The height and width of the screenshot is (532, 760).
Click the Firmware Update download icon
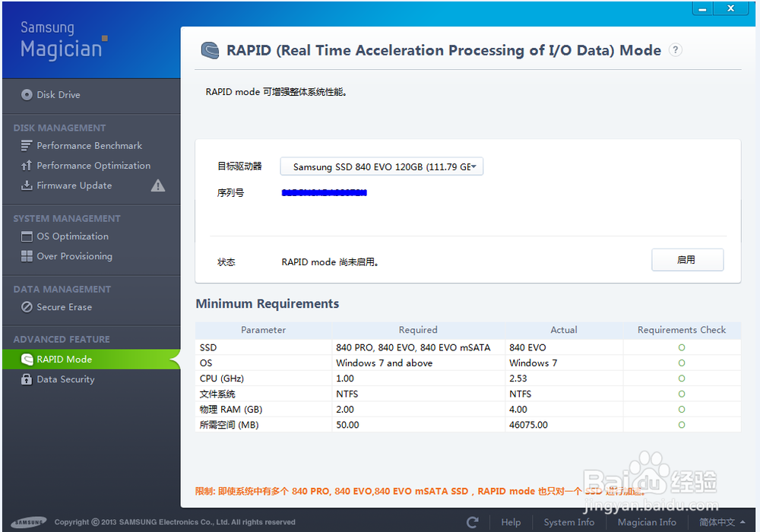27,185
